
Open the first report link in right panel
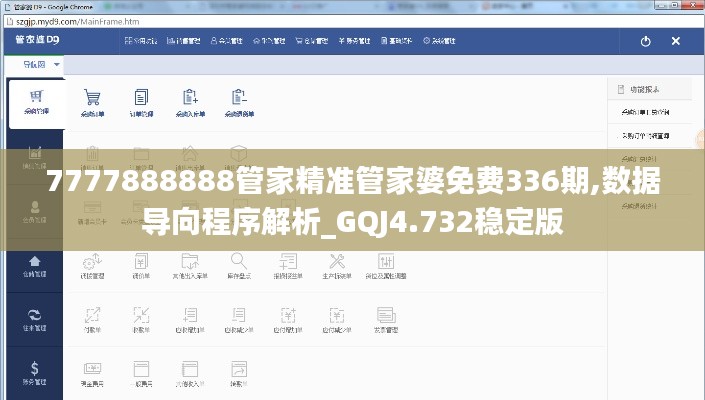coord(645,112)
